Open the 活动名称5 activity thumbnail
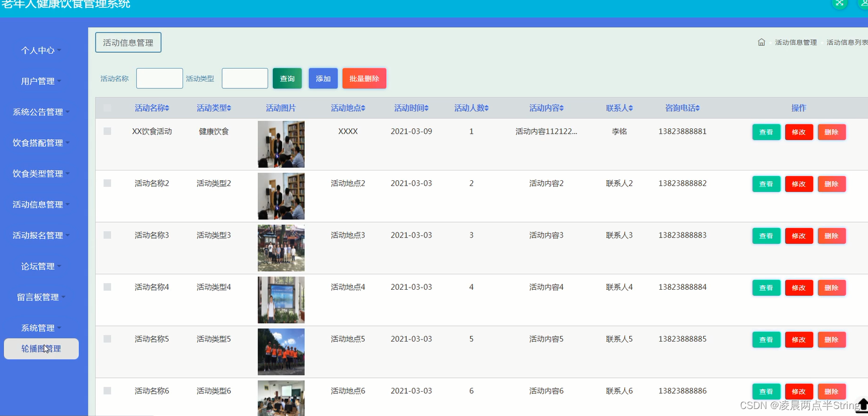 pyautogui.click(x=281, y=351)
